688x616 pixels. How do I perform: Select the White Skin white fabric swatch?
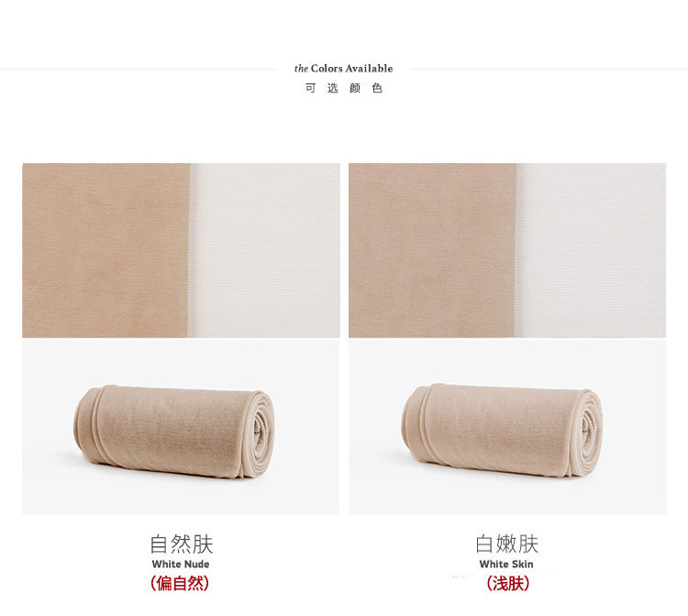click(591, 250)
